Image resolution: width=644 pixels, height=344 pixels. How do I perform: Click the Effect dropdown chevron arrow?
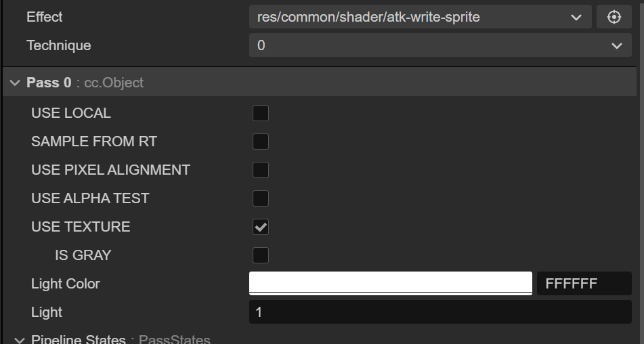coord(576,17)
